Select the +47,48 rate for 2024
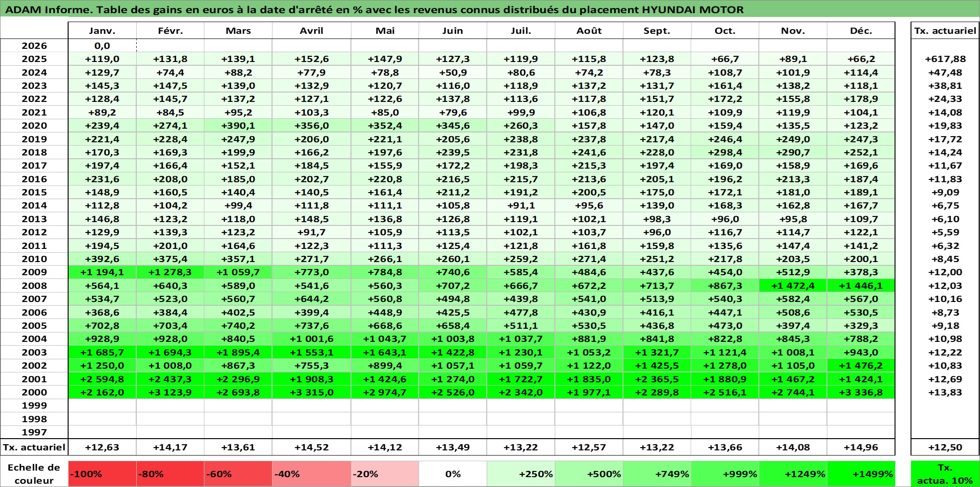980x487 pixels. [945, 72]
